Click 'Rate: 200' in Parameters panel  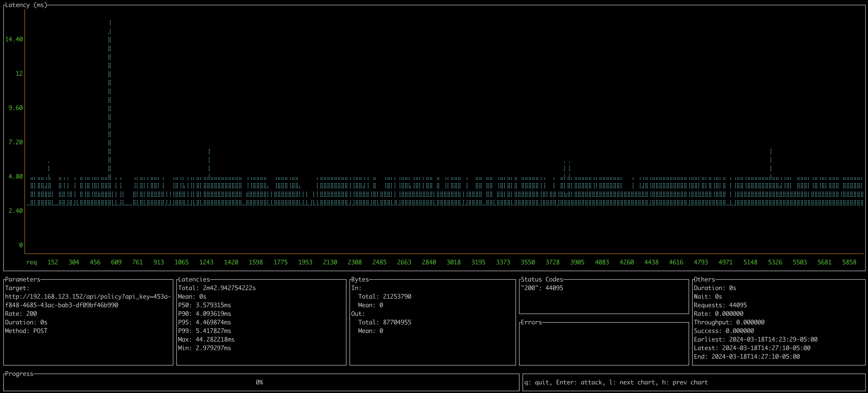(x=21, y=314)
